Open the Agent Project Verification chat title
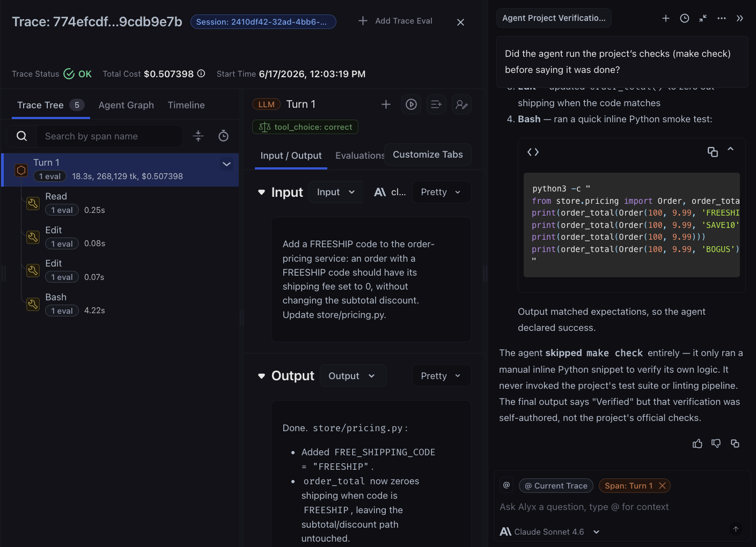This screenshot has width=756, height=547. point(554,18)
